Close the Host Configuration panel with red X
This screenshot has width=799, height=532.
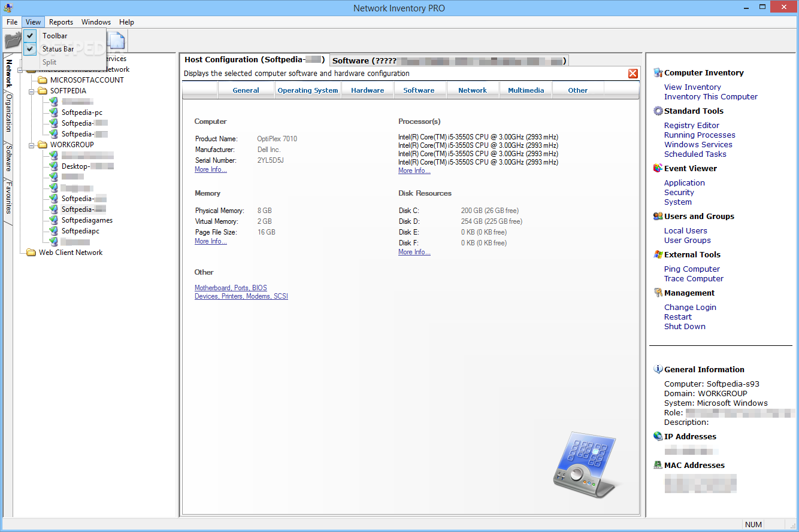click(x=633, y=74)
